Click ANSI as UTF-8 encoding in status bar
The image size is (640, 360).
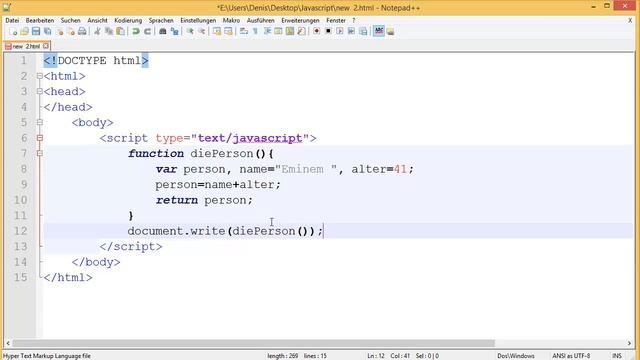click(571, 356)
